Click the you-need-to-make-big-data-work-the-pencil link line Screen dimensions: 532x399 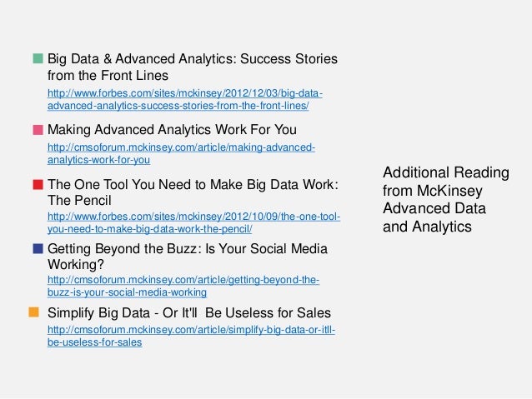click(149, 229)
